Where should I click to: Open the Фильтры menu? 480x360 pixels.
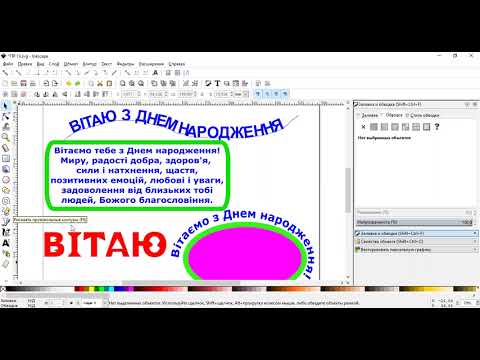click(x=125, y=64)
